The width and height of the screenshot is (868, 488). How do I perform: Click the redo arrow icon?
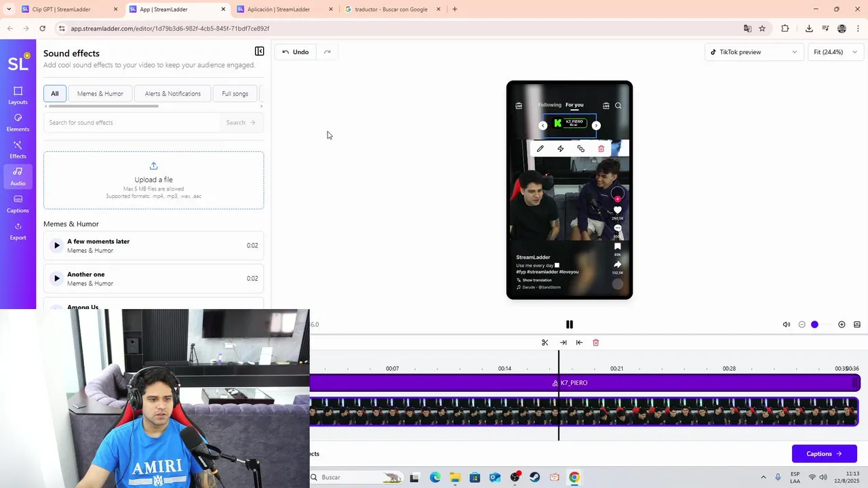(327, 52)
